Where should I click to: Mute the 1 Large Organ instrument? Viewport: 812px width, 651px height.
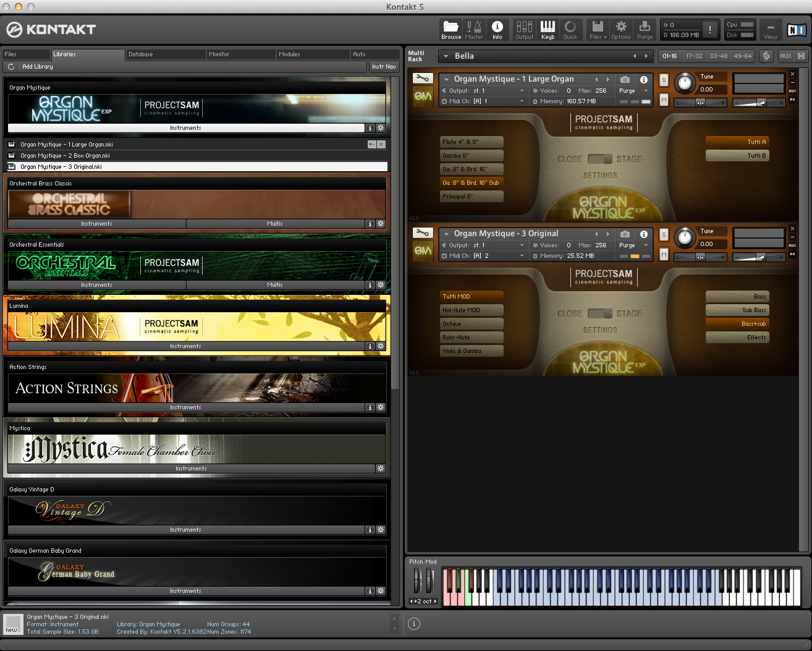pos(664,100)
